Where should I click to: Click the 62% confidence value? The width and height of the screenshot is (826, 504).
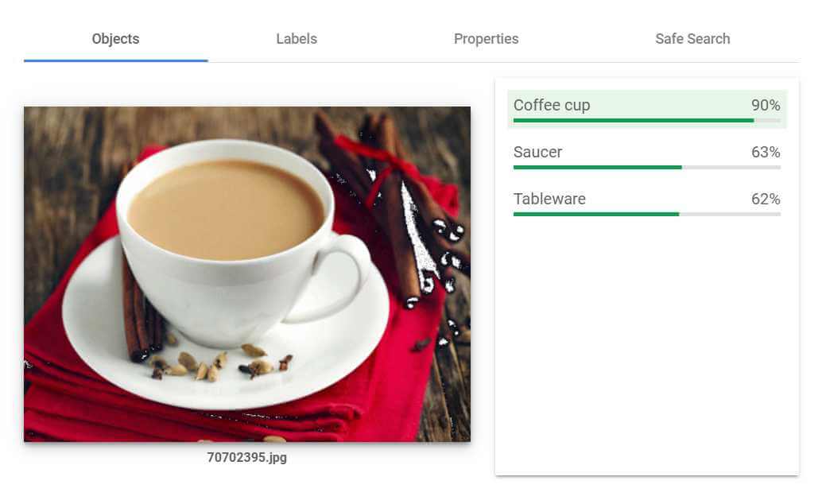point(766,199)
